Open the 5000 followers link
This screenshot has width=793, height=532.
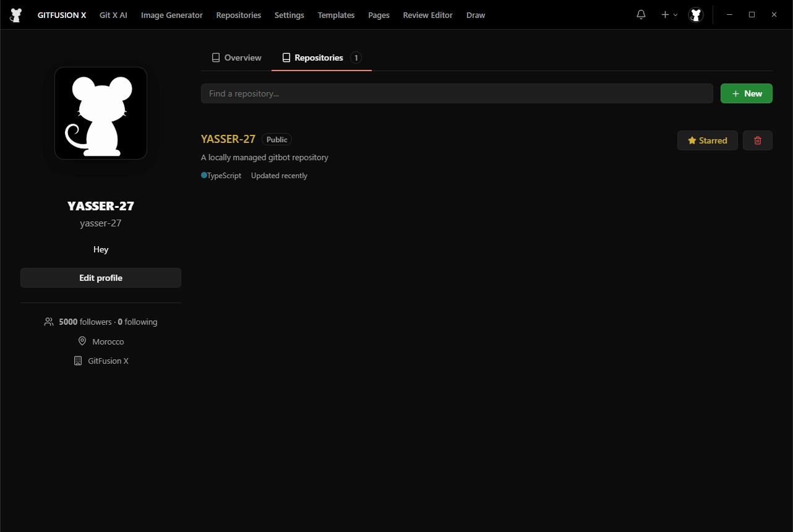tap(85, 322)
